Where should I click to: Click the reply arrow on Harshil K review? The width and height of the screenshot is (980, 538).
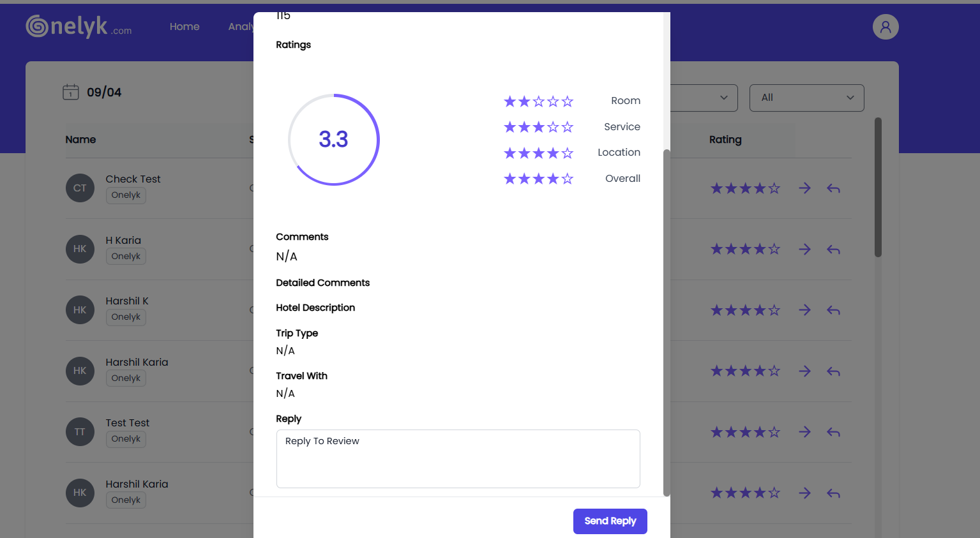[x=833, y=310]
